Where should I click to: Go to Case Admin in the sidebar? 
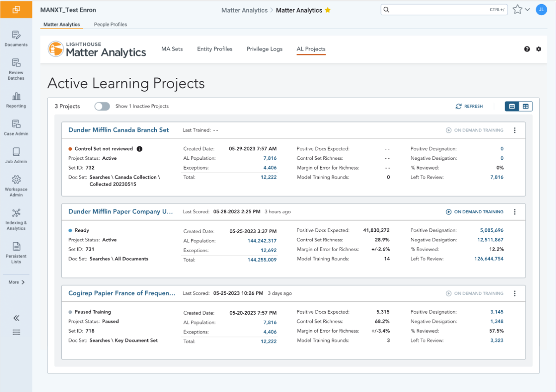click(x=16, y=127)
